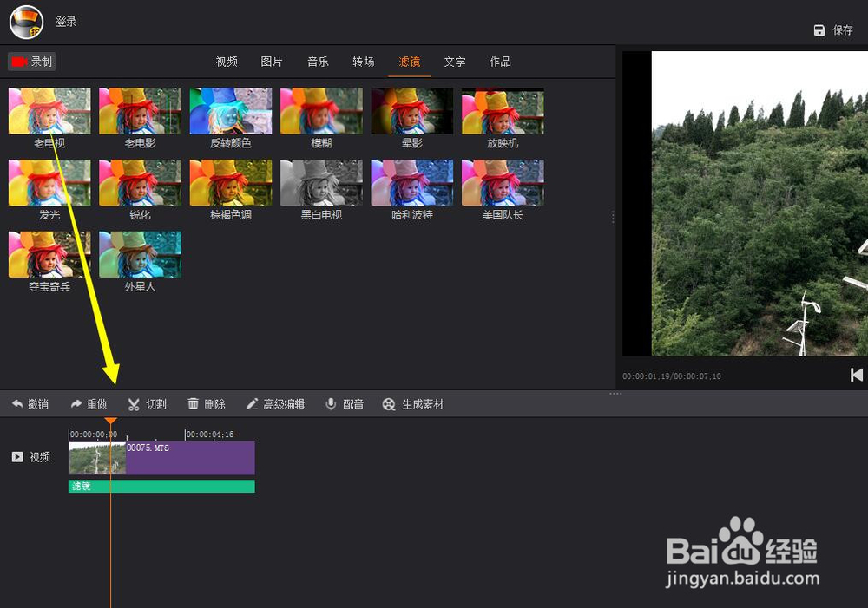
Task: Click the 生成素材 generate material button
Action: click(x=413, y=404)
